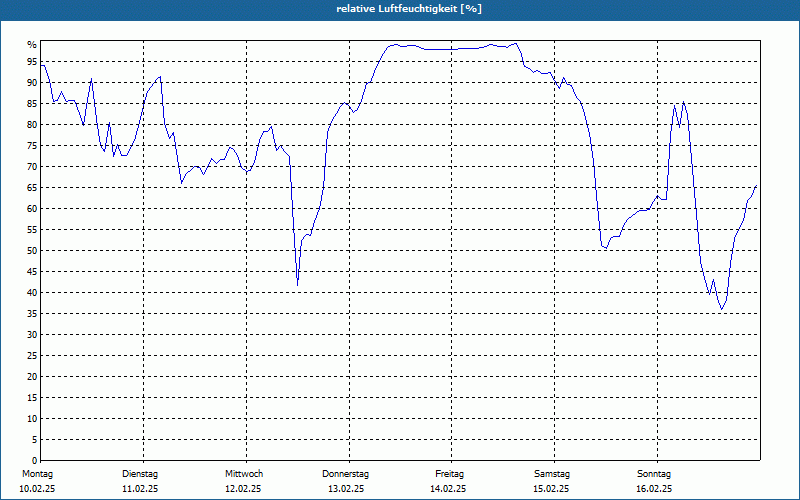This screenshot has width=800, height=500.
Task: Click the y-axis value 65
Action: (x=32, y=188)
